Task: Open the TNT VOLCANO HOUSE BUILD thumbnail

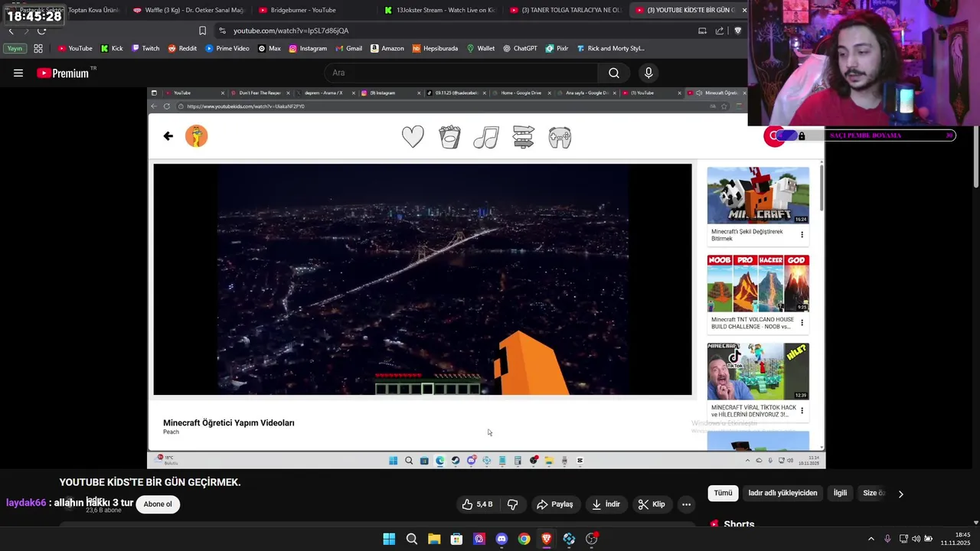Action: coord(758,283)
